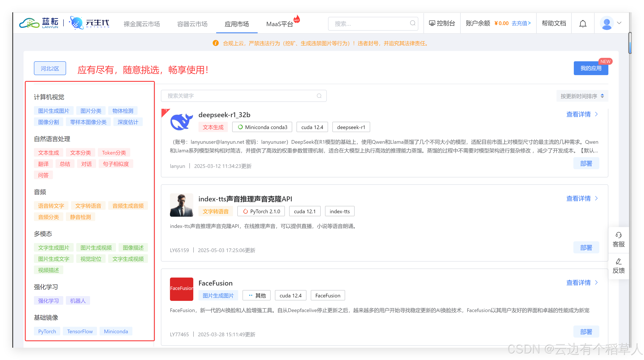
Task: Open the feedback pencil icon
Action: tap(619, 261)
